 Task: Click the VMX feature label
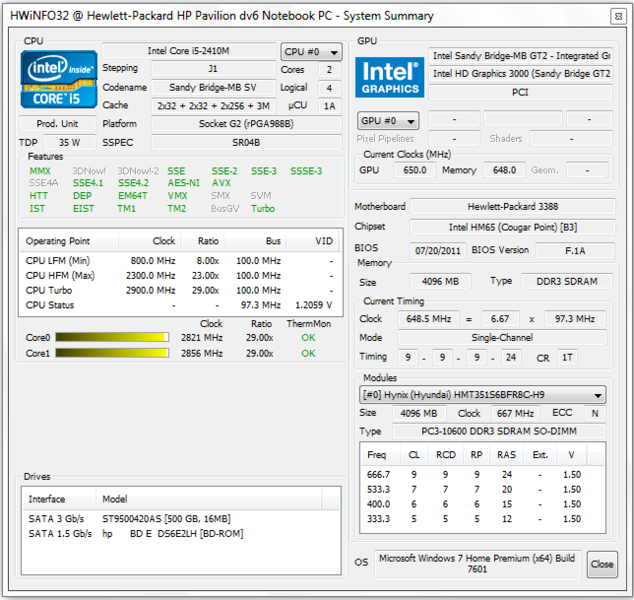coord(178,196)
